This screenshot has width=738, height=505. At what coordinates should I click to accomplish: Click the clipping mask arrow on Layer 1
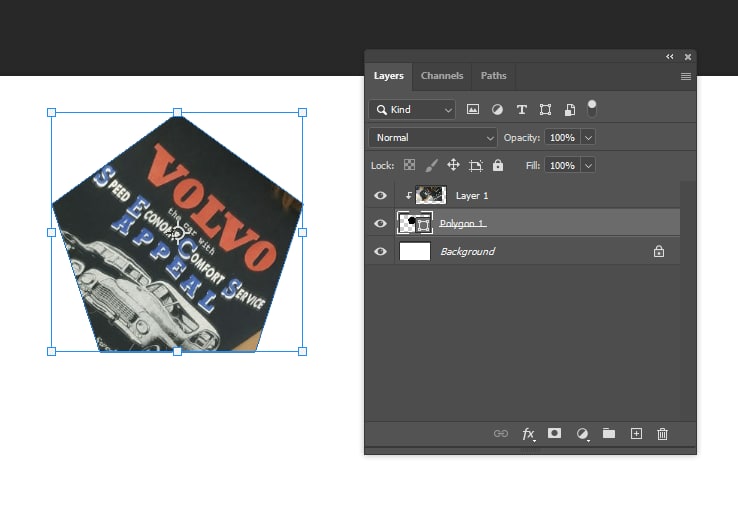(409, 195)
